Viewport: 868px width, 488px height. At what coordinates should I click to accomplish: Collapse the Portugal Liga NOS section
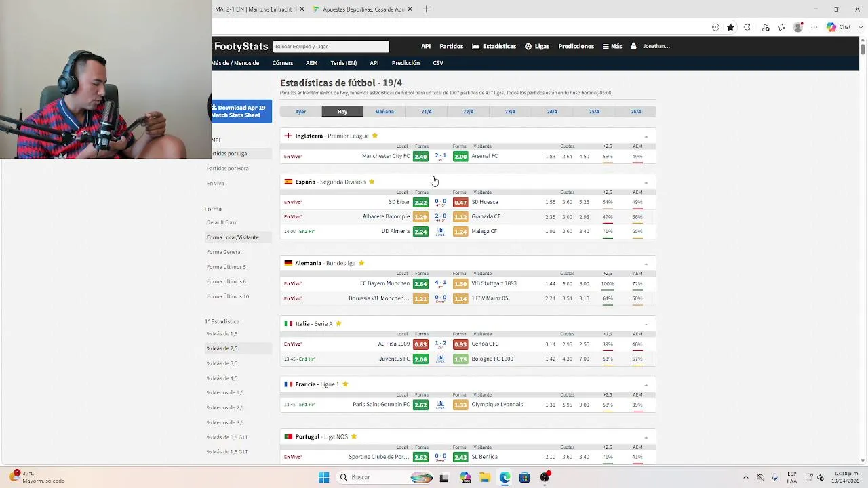point(646,437)
